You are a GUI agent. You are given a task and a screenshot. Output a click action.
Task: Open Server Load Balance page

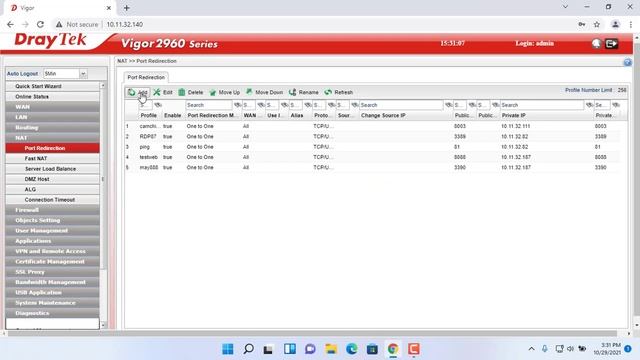52,169
